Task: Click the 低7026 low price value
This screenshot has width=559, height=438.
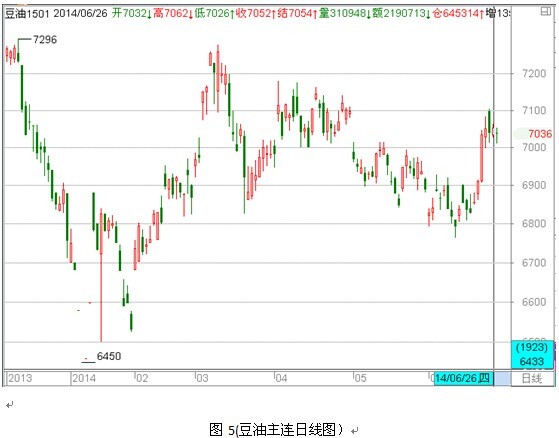Action: [214, 14]
